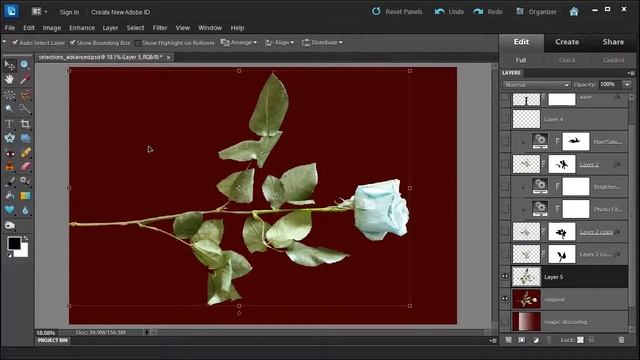Click Create New Adobe ID
The width and height of the screenshot is (640, 360).
(x=120, y=12)
